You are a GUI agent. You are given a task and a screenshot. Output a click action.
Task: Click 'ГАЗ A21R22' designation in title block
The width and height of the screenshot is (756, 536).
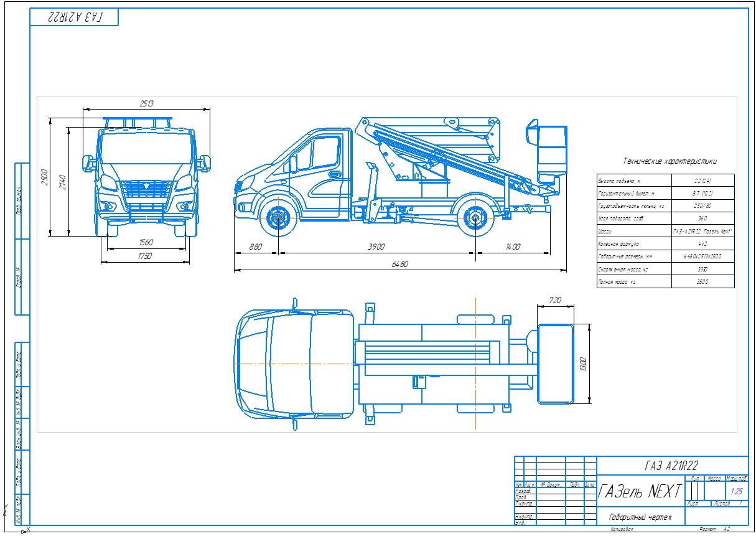click(x=671, y=466)
